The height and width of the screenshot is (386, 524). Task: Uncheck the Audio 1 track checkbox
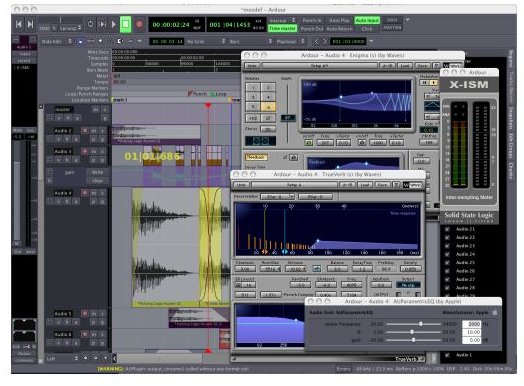pos(447,355)
